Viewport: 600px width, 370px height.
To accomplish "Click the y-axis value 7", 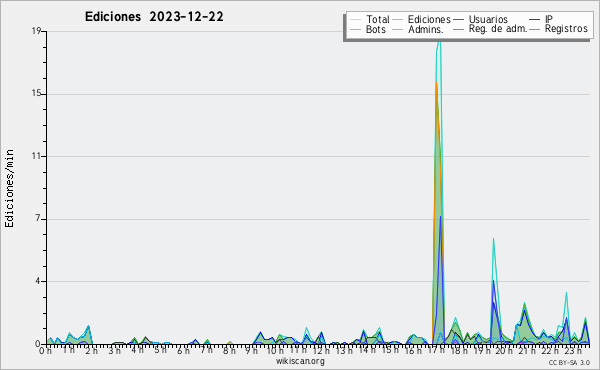I will (38, 219).
